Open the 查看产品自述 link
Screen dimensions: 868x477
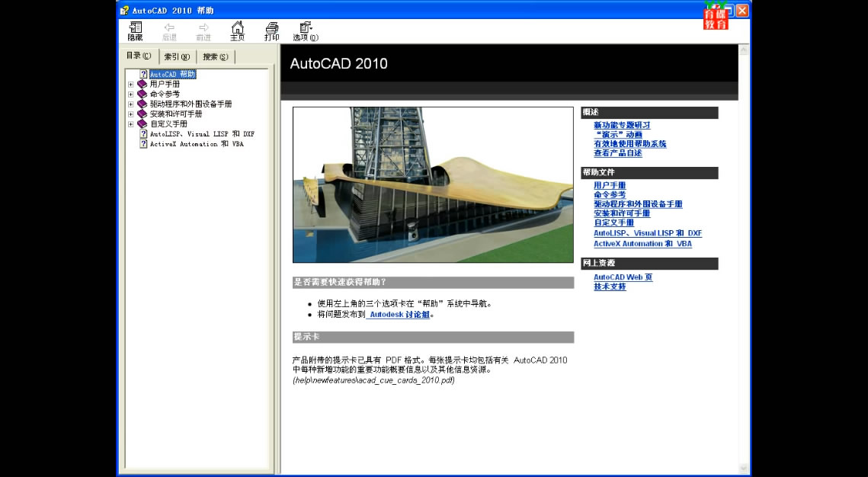coord(618,153)
